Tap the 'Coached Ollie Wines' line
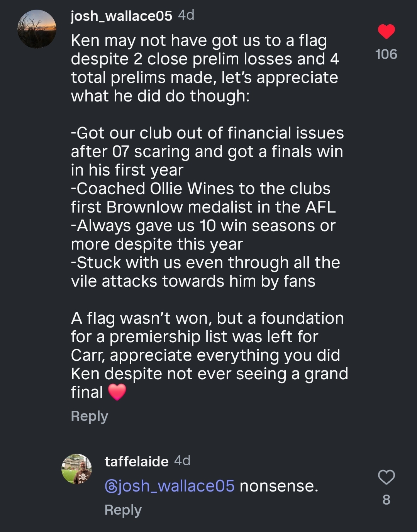The width and height of the screenshot is (417, 532). (x=200, y=189)
